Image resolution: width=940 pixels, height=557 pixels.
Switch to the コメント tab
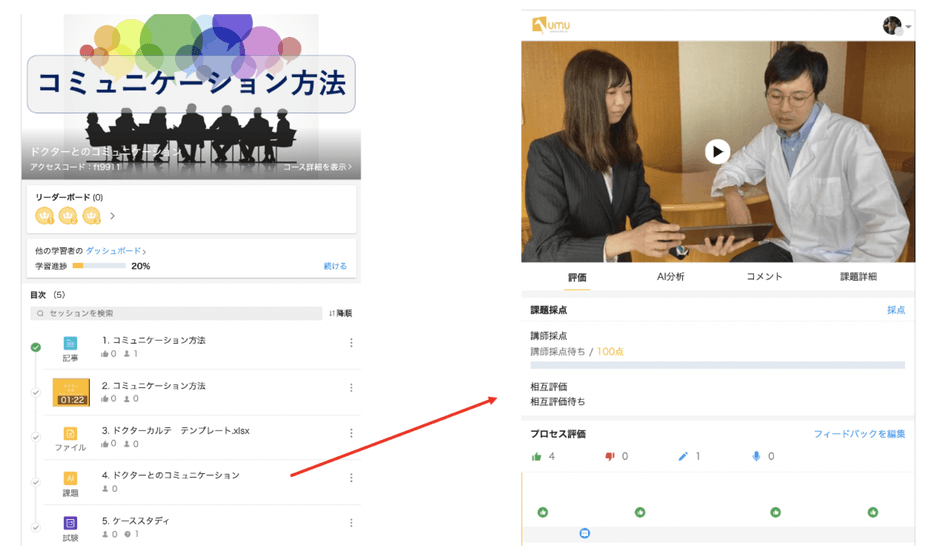pyautogui.click(x=764, y=277)
